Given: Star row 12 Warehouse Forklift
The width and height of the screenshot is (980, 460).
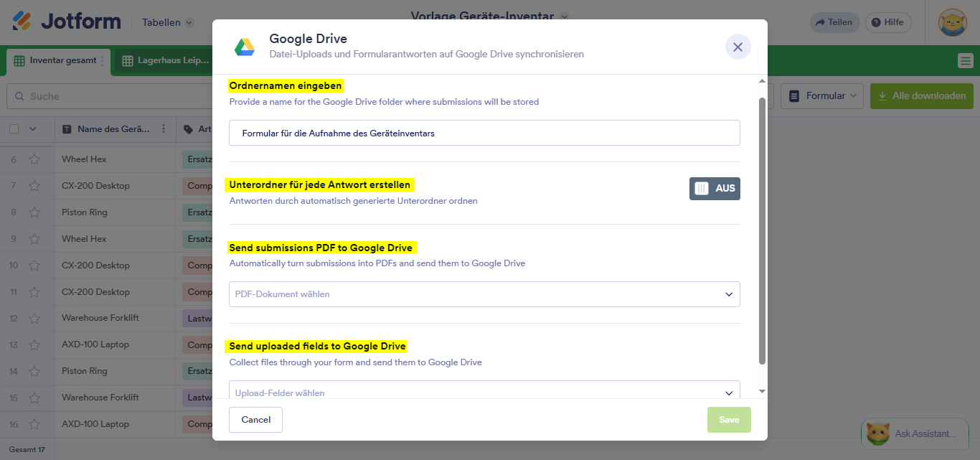Looking at the screenshot, I should click(x=34, y=318).
